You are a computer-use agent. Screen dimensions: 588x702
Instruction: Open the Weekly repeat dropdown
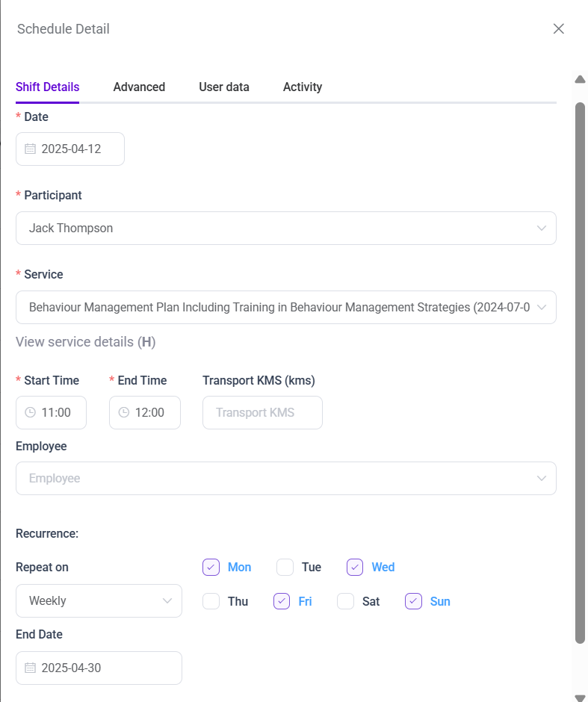[x=99, y=600]
